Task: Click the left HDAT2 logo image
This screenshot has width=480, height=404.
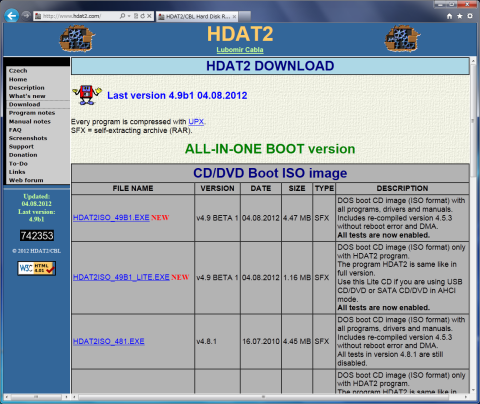Action: (x=77, y=39)
